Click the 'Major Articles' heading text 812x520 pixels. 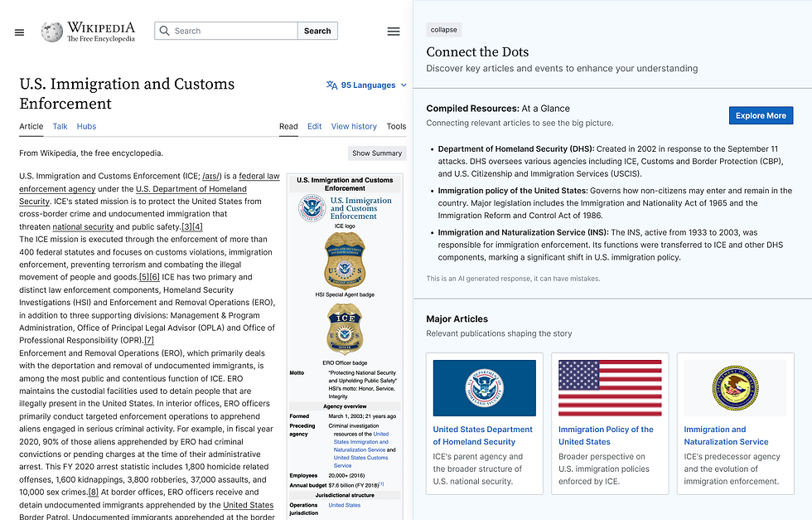pos(457,318)
